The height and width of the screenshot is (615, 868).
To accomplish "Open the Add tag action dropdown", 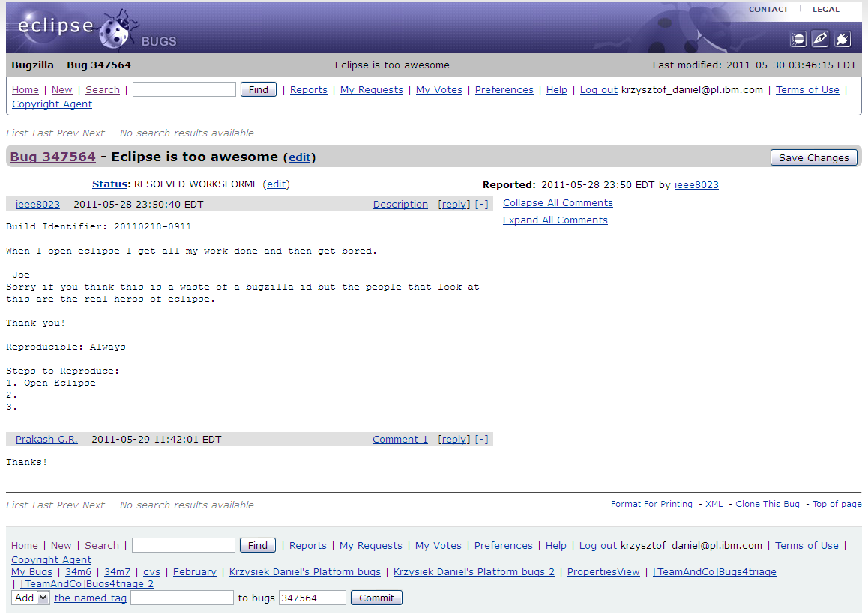I will pyautogui.click(x=31, y=598).
